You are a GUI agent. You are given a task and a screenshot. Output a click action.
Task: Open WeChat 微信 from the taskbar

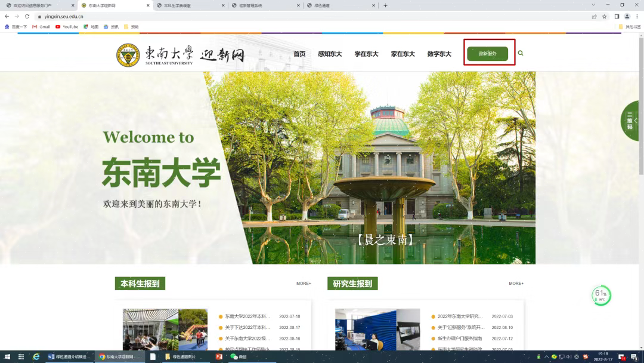239,356
